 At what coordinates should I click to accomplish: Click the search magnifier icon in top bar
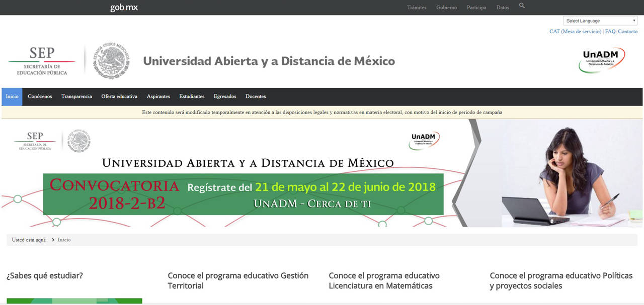[522, 6]
